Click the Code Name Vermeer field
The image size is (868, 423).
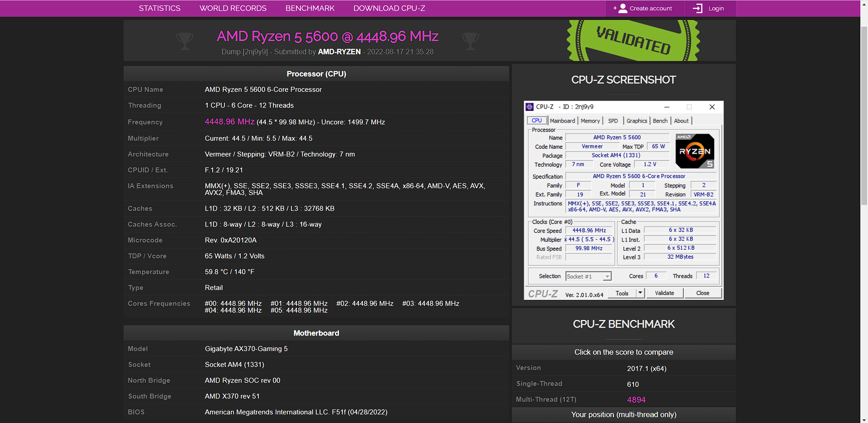(x=592, y=146)
